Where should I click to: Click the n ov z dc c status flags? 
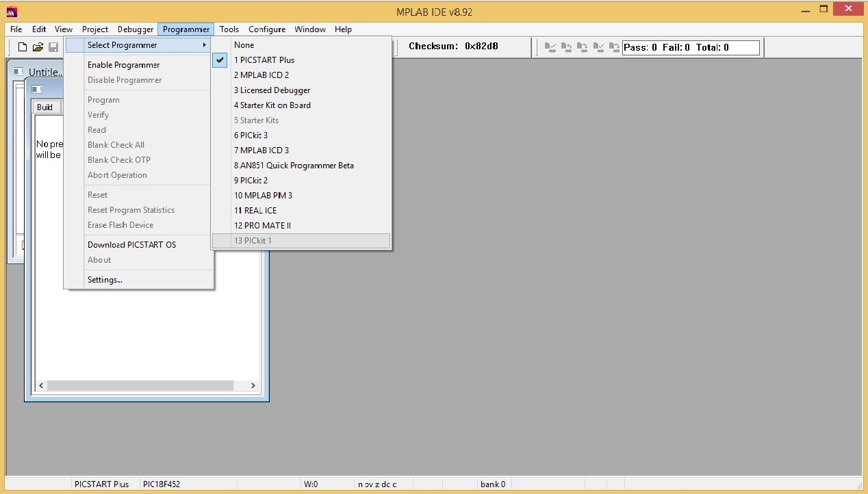[x=377, y=484]
